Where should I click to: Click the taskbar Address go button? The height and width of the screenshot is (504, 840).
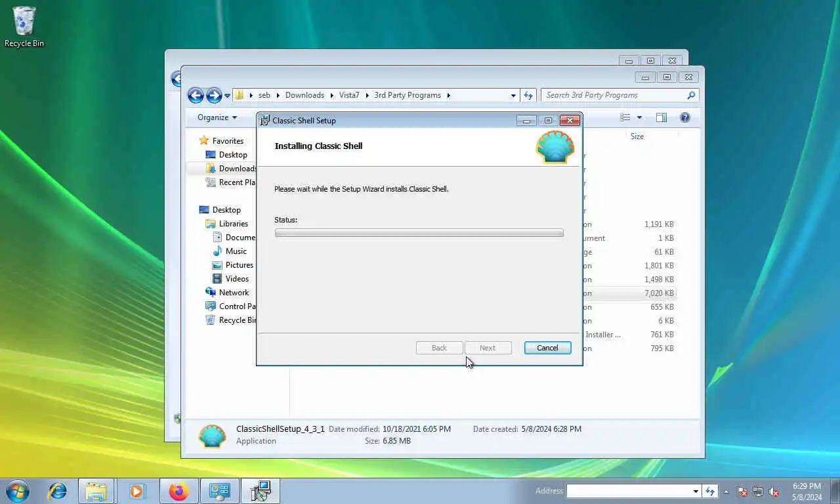pyautogui.click(x=709, y=491)
